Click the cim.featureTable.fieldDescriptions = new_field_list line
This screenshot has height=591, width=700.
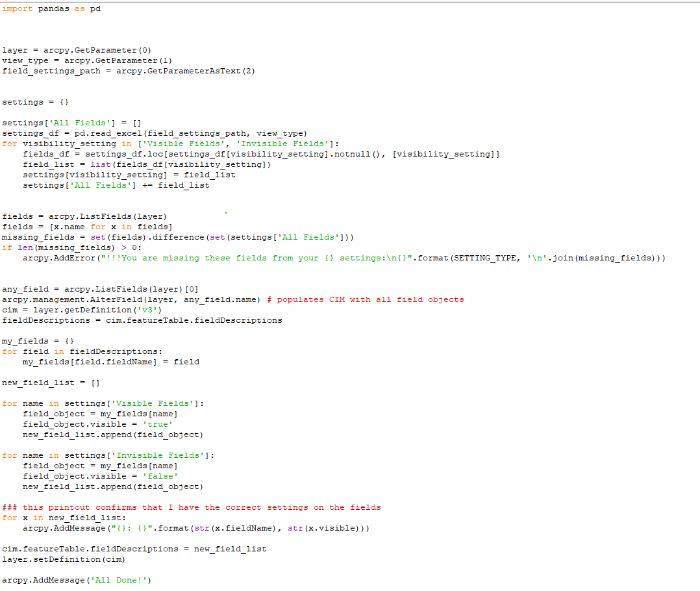(x=134, y=549)
